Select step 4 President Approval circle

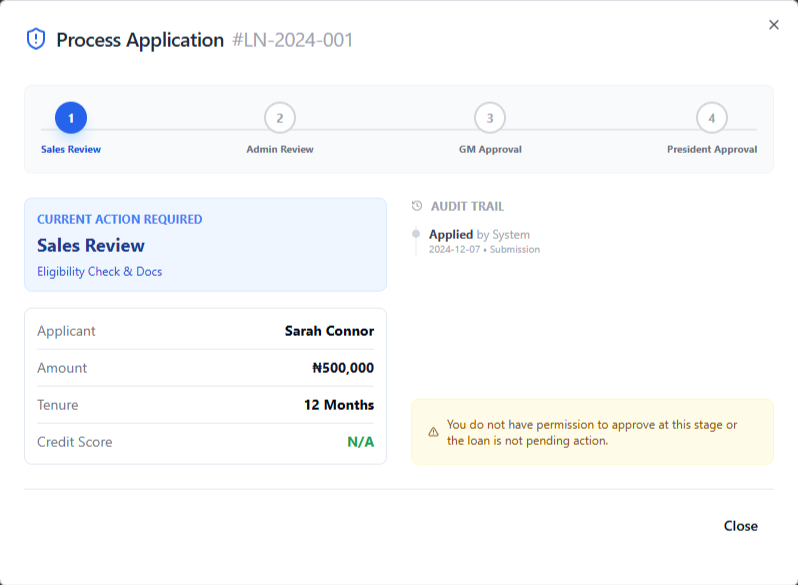coord(712,118)
